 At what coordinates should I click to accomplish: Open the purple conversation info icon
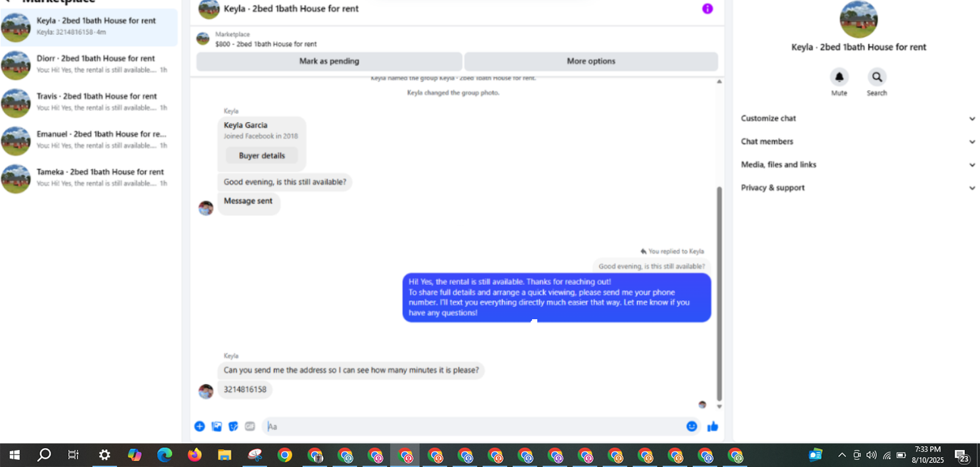click(x=707, y=9)
